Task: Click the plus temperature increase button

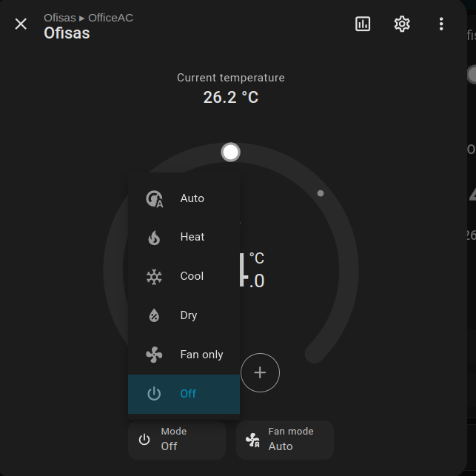Action: pyautogui.click(x=260, y=372)
